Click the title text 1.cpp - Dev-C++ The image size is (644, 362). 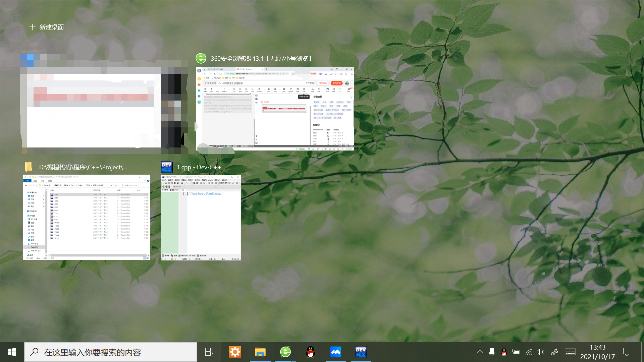click(199, 167)
